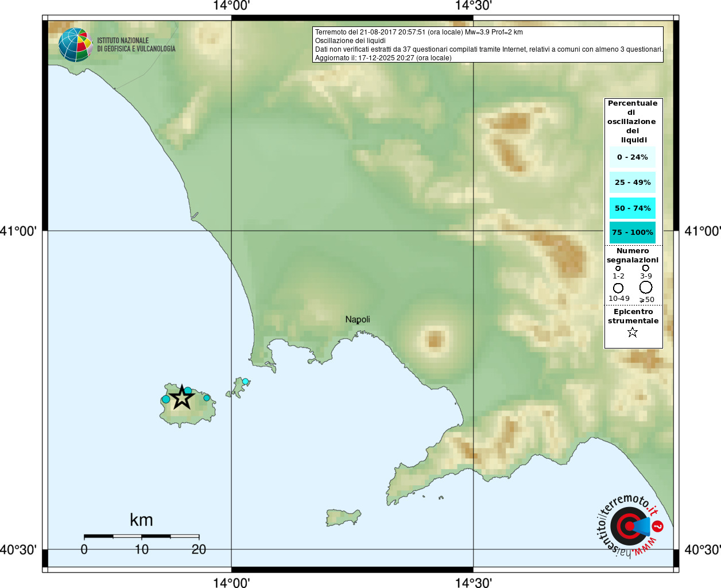Select the 50 - 74% legend swatch
721x588 pixels.
[x=632, y=208]
